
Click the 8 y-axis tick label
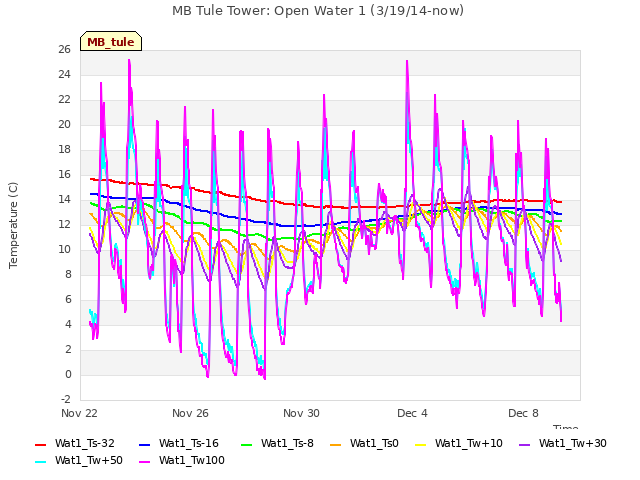[x=68, y=275]
